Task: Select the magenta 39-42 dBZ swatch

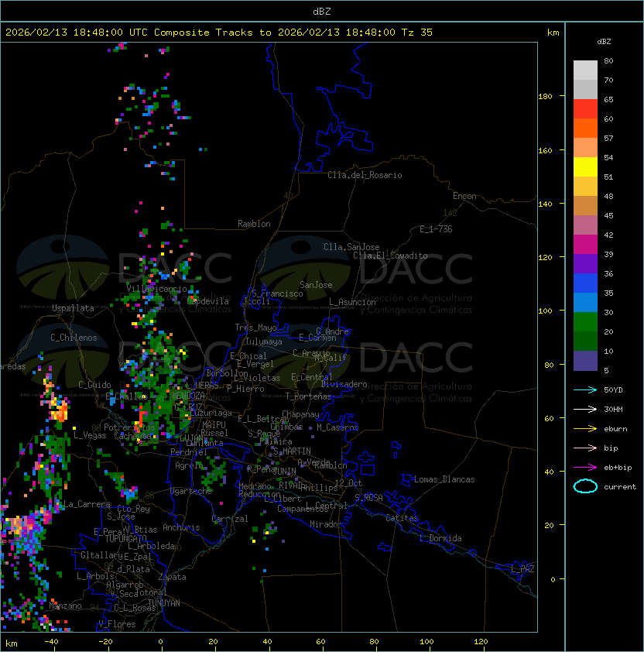Action: [585, 245]
